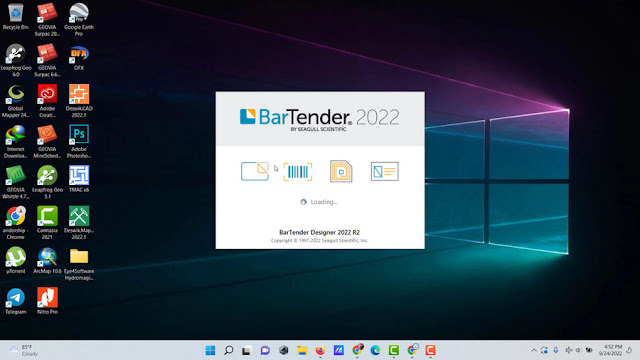Select the Chrome profile shortcut on desktop
The image size is (640, 360).
[x=16, y=223]
